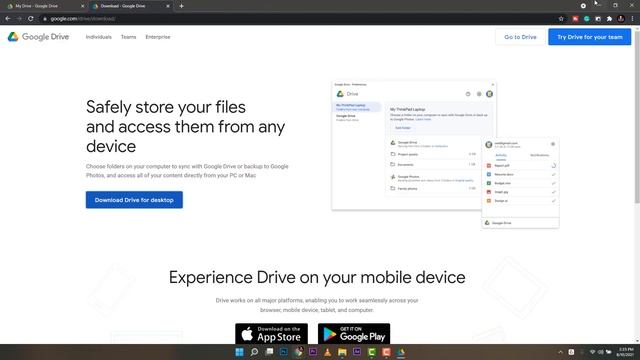Image resolution: width=640 pixels, height=360 pixels.
Task: Click the browser forward arrow
Action: tap(19, 18)
